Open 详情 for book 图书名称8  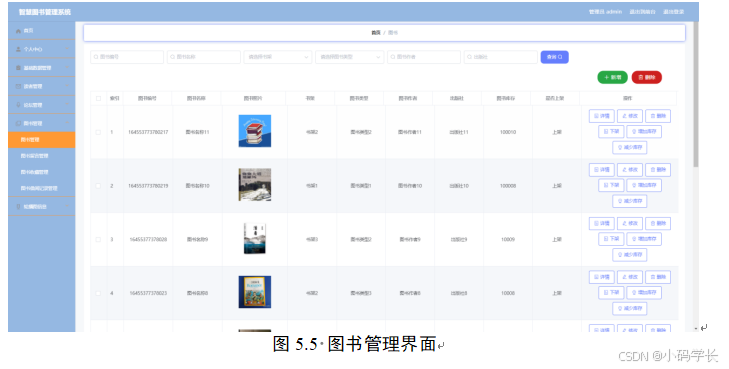tap(602, 277)
